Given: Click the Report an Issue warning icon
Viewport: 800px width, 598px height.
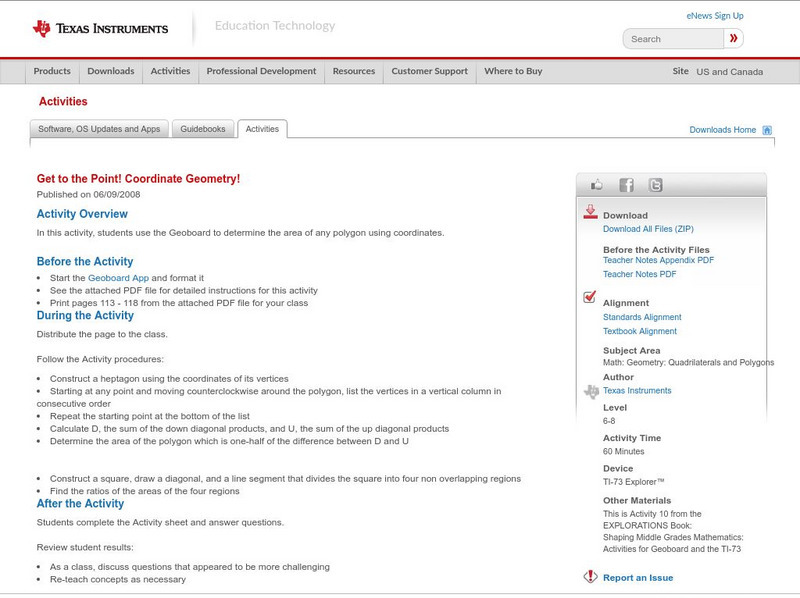Looking at the screenshot, I should [590, 577].
